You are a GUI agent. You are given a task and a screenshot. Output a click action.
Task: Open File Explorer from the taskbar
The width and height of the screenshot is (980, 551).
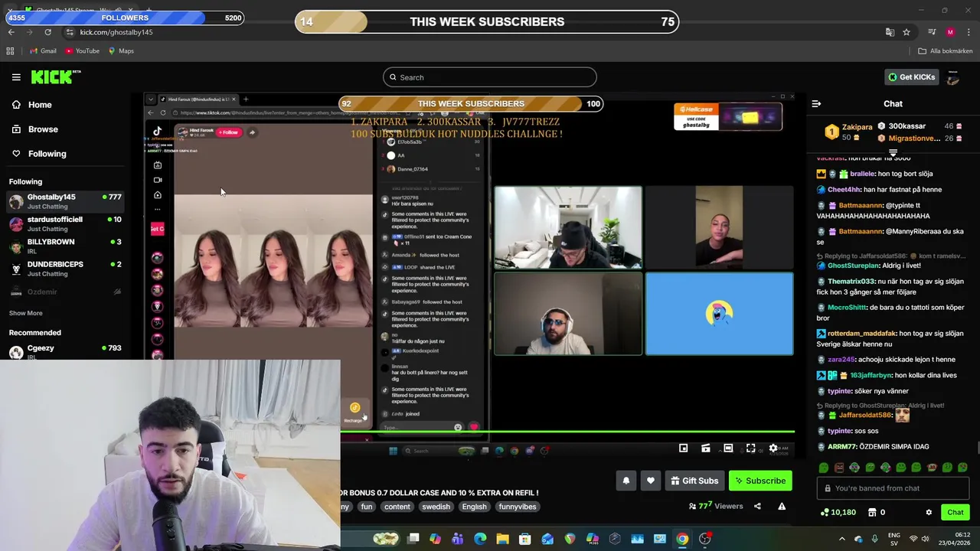click(x=502, y=539)
